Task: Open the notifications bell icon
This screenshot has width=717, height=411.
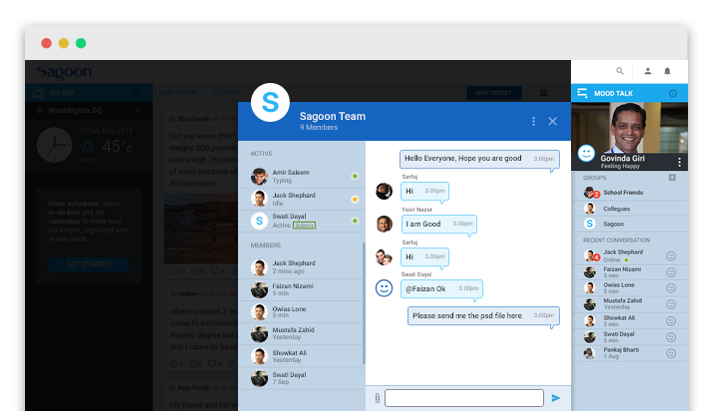Action: point(667,71)
